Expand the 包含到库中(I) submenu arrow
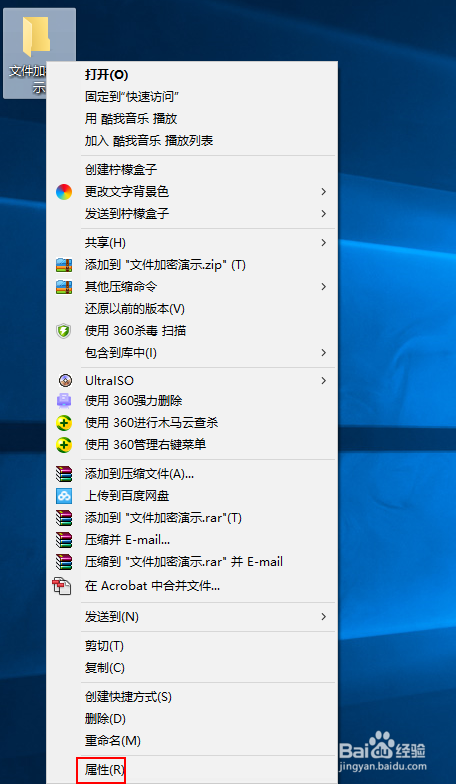This screenshot has width=456, height=784. 324,352
